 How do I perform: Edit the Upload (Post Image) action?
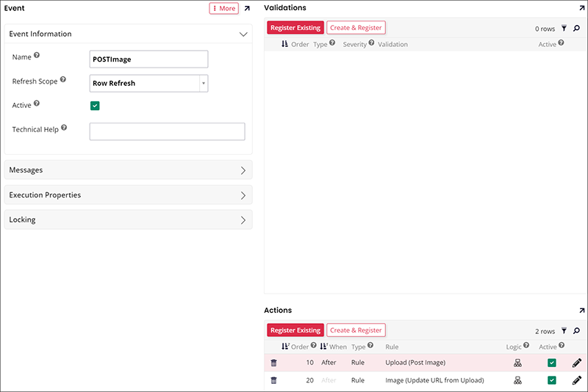576,363
